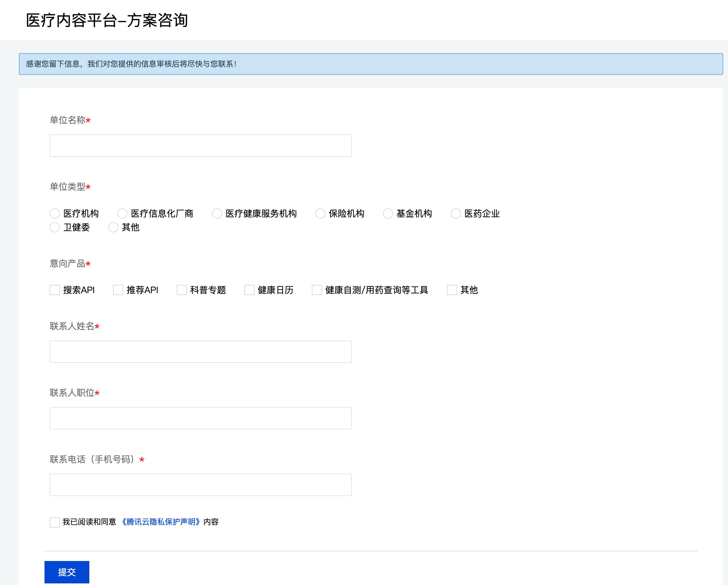
Task: Check the 健康日历 product option
Action: pos(249,290)
